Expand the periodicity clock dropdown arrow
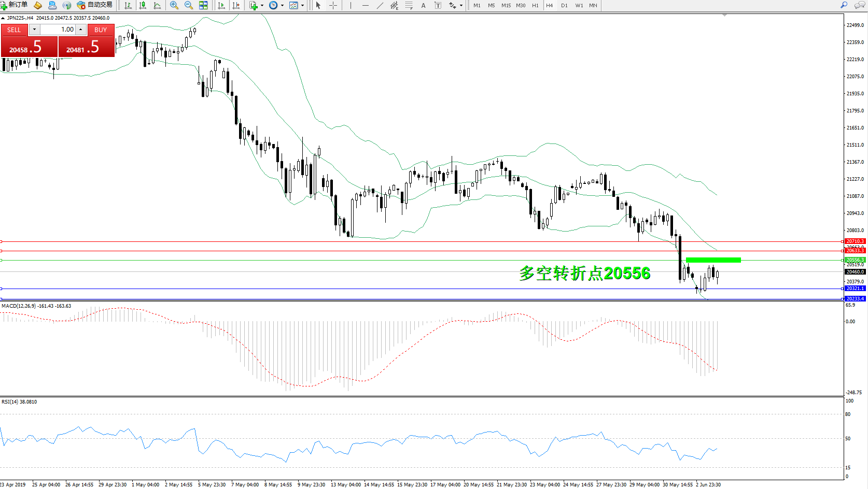The image size is (868, 489). (x=282, y=5)
